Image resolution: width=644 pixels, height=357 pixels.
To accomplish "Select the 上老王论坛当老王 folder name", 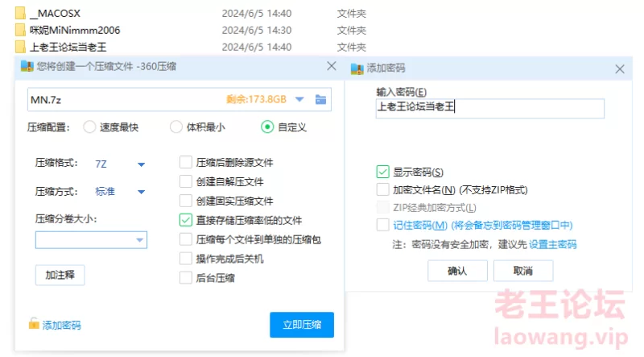I will [x=68, y=48].
